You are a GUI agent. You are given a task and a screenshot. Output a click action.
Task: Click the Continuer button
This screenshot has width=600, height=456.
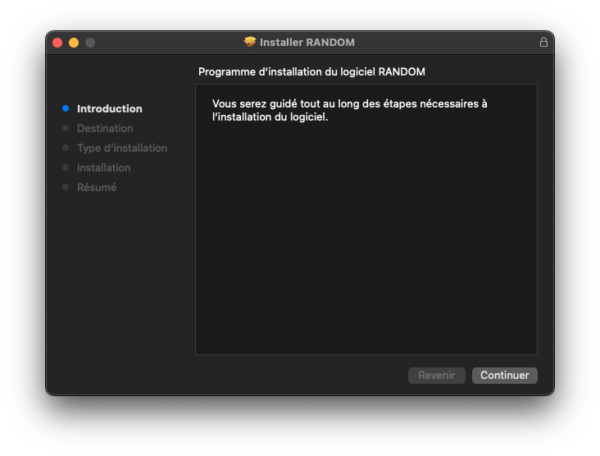click(x=504, y=375)
